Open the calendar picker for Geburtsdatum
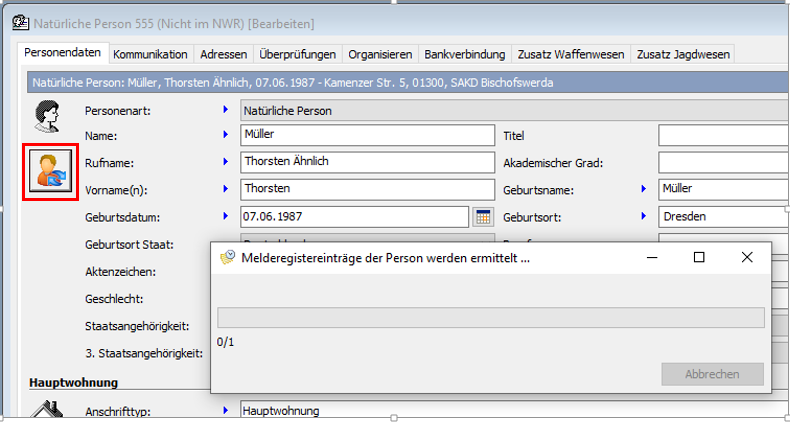The image size is (790, 423). pyautogui.click(x=483, y=217)
